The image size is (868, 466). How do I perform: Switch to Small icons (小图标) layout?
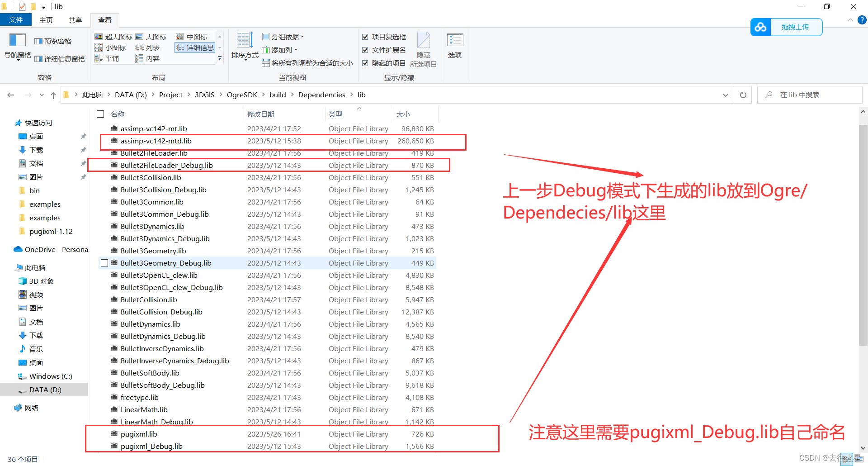(110, 48)
